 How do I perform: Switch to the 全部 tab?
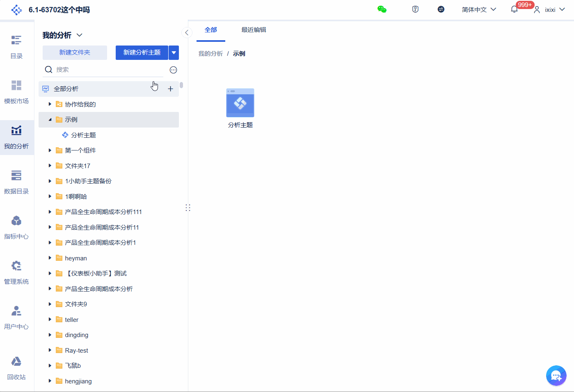[211, 30]
